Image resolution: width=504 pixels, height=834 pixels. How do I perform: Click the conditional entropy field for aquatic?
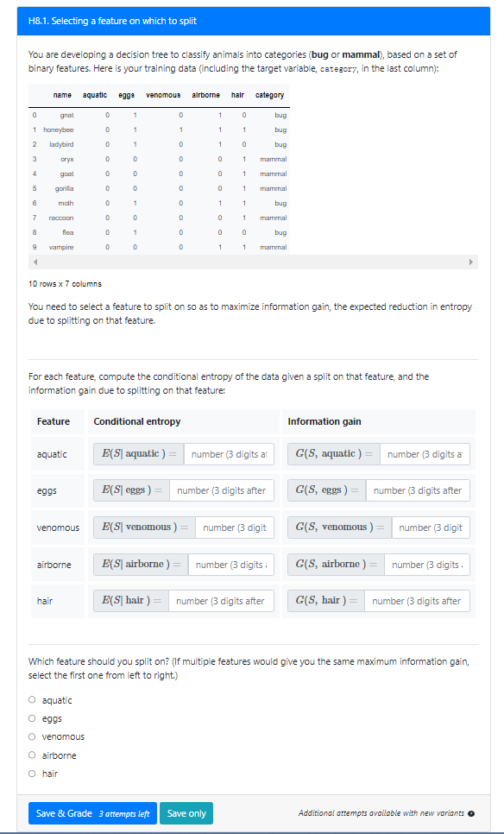229,454
